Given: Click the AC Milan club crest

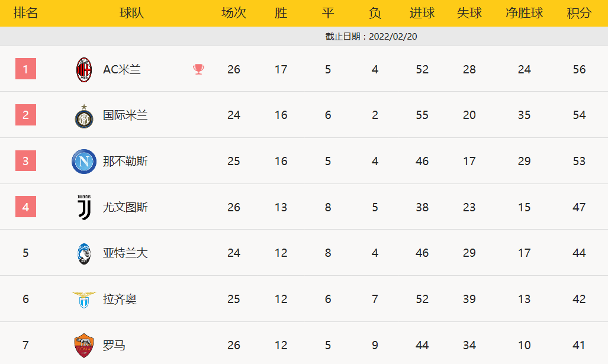Looking at the screenshot, I should tap(84, 70).
